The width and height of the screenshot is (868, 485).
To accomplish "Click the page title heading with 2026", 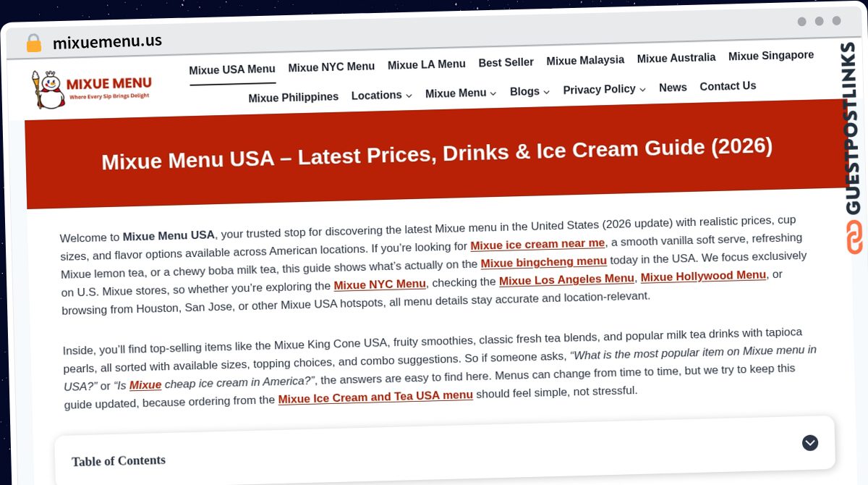I will [437, 153].
